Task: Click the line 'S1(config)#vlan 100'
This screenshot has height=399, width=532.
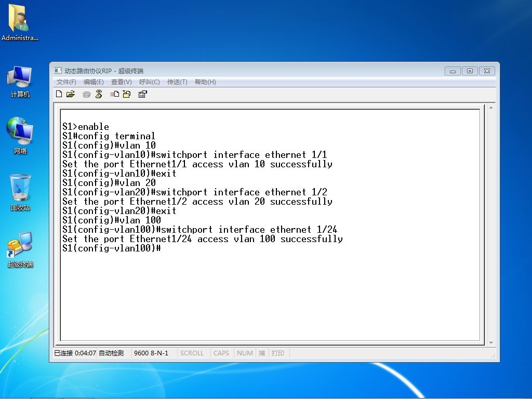Action: pyautogui.click(x=112, y=220)
